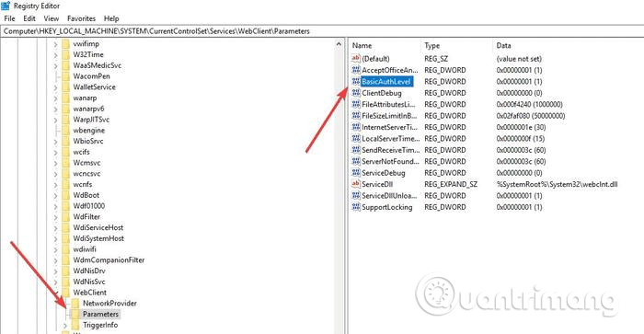
Task: Select the WaaSMedicSvc folder icon
Action: point(65,65)
